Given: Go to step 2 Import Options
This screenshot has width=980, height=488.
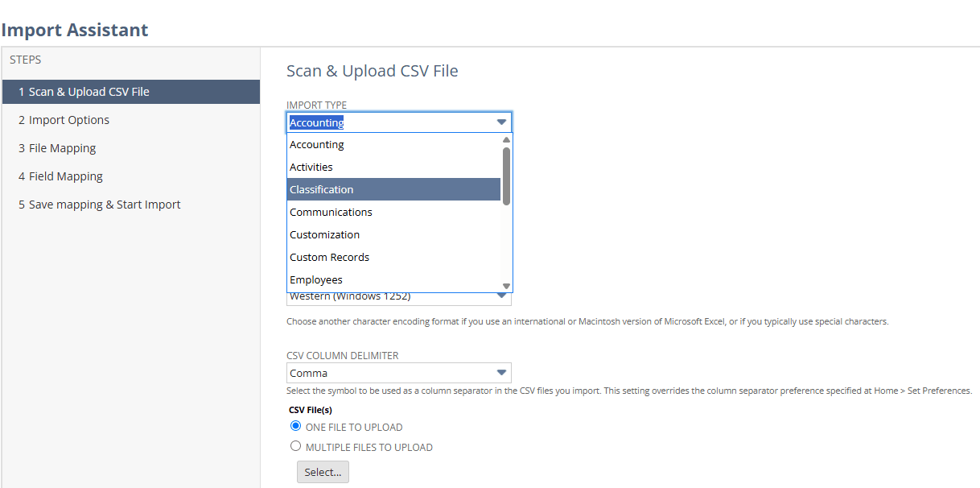Looking at the screenshot, I should click(130, 120).
